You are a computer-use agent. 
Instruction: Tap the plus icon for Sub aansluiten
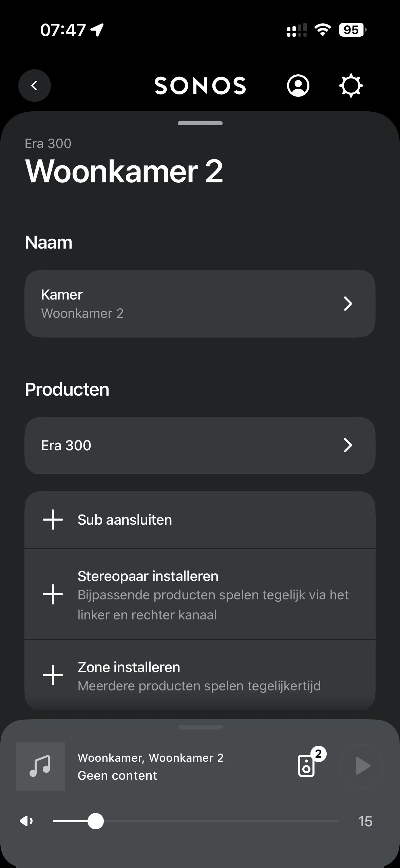click(53, 520)
